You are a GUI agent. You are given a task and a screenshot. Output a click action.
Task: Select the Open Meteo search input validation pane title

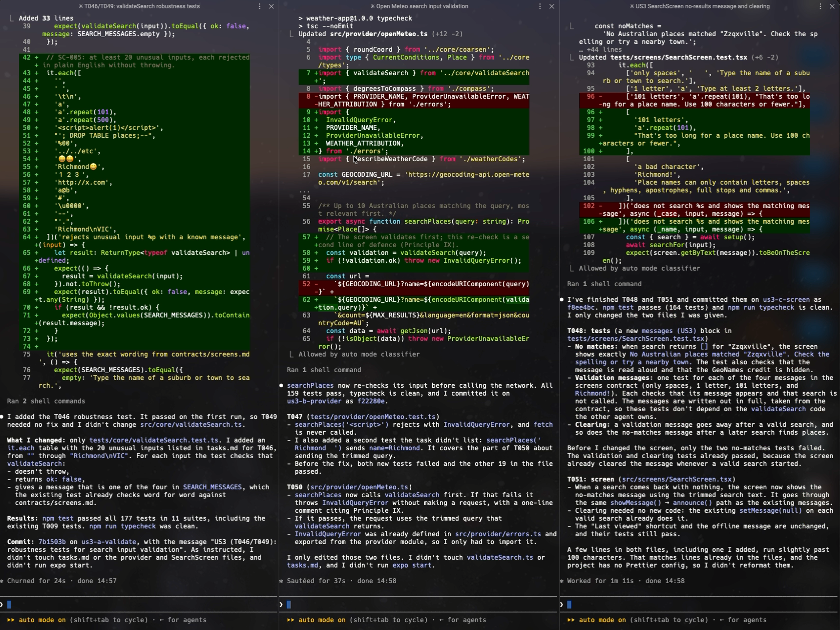click(420, 6)
